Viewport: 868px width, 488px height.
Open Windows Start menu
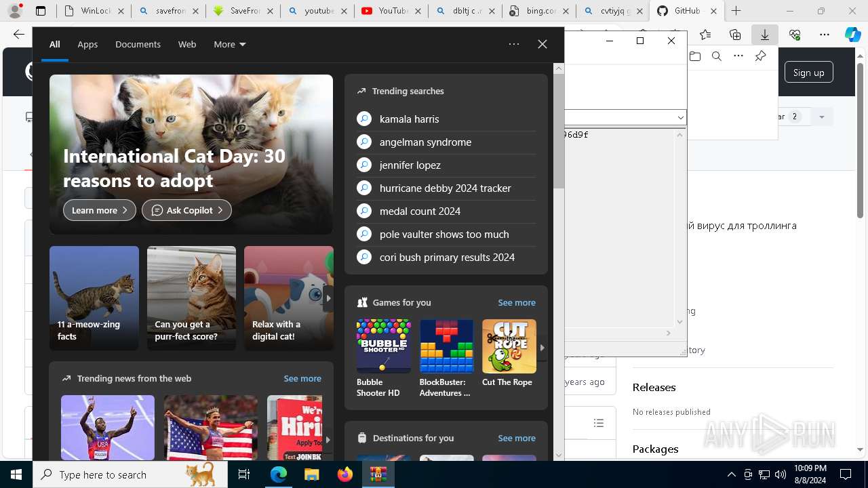(x=16, y=474)
